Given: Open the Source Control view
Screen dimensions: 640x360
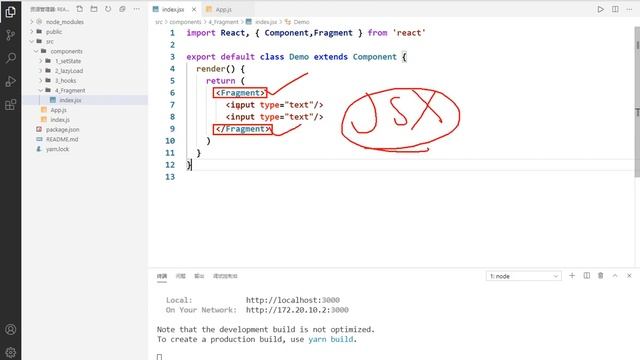Looking at the screenshot, I should (x=11, y=35).
